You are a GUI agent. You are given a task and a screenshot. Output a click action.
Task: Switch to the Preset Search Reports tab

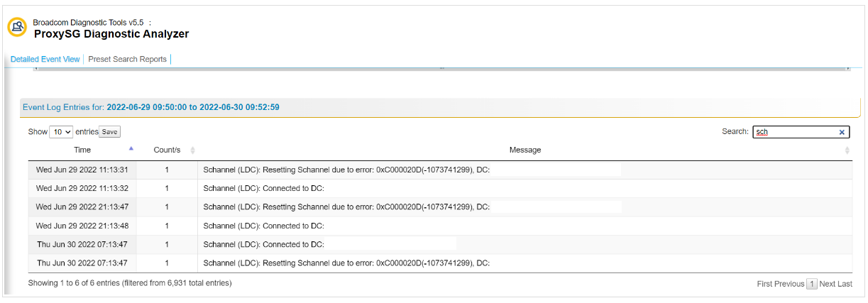pyautogui.click(x=127, y=60)
